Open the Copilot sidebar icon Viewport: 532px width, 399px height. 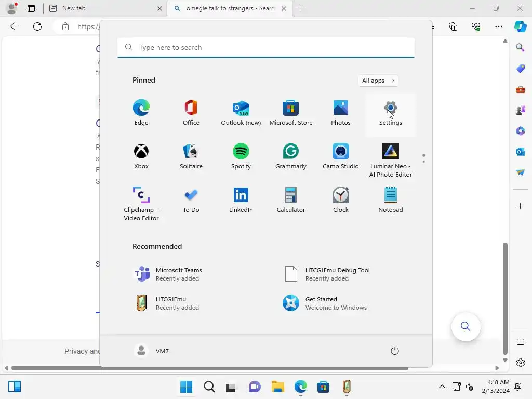coord(520,26)
